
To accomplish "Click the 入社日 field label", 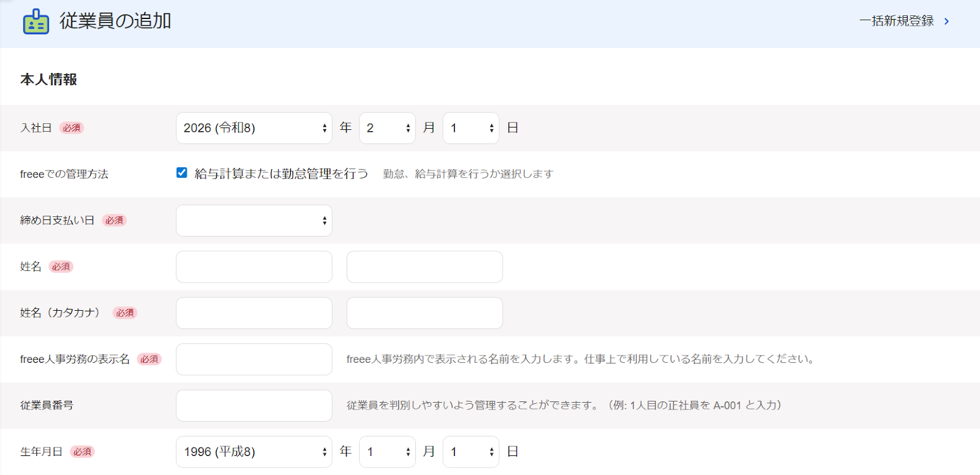I will point(36,128).
